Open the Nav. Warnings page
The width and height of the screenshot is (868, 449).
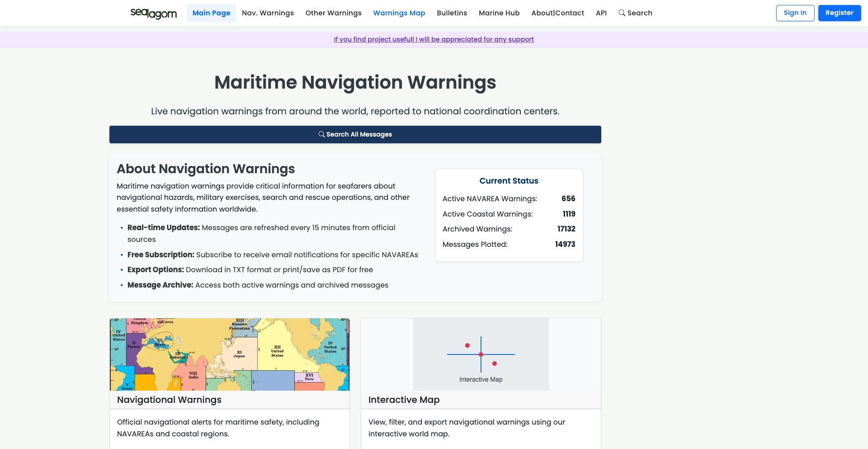[268, 13]
